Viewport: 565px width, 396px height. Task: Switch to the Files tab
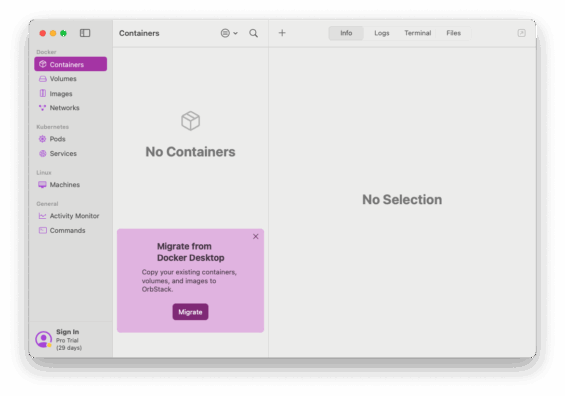point(453,33)
